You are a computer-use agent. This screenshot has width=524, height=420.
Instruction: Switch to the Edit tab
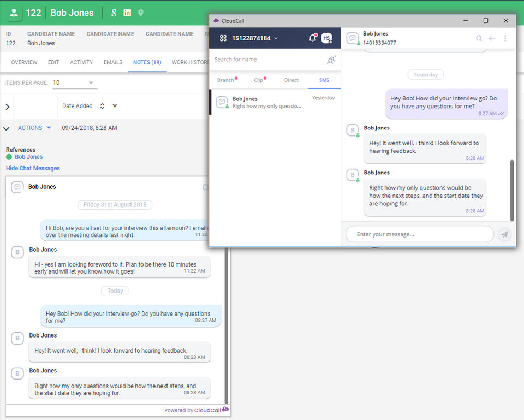53,62
